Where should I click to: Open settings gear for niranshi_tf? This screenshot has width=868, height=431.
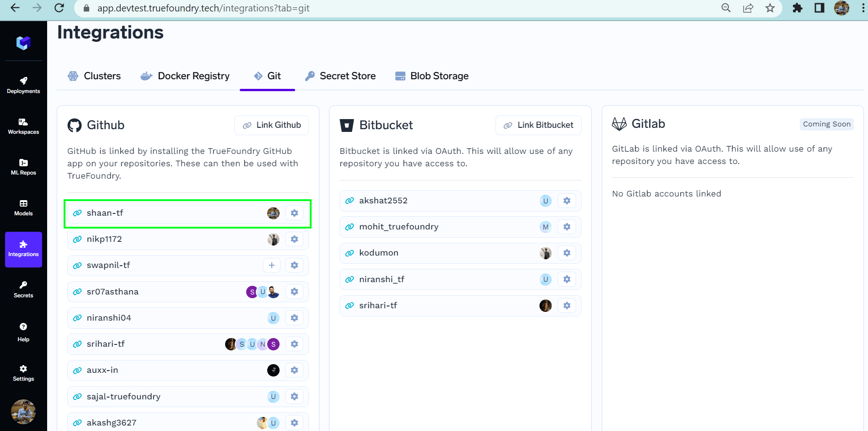567,279
